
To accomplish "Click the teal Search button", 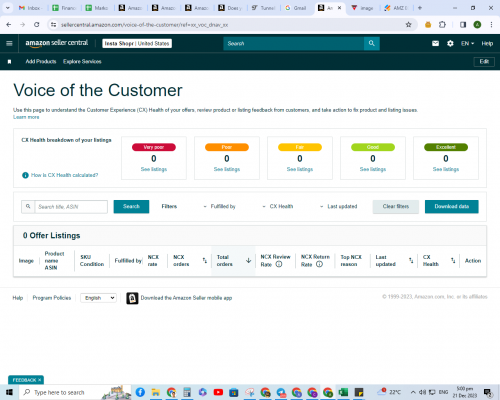I will coord(131,207).
